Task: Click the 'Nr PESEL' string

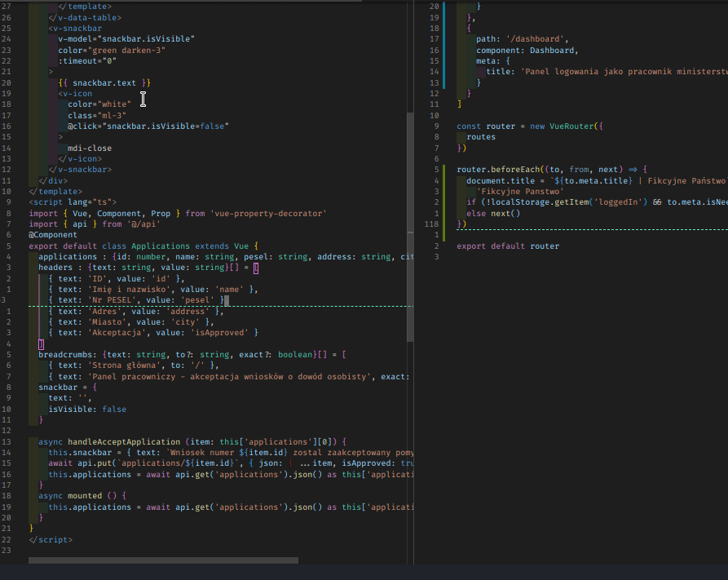Action: tap(114, 299)
